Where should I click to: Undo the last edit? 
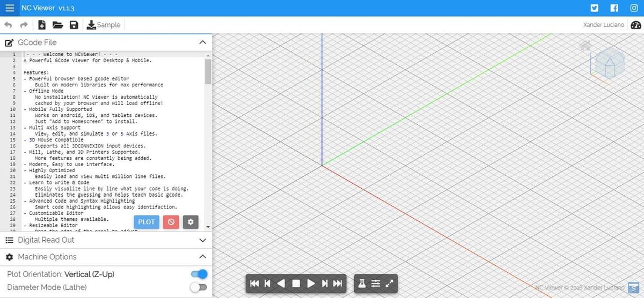pyautogui.click(x=8, y=25)
